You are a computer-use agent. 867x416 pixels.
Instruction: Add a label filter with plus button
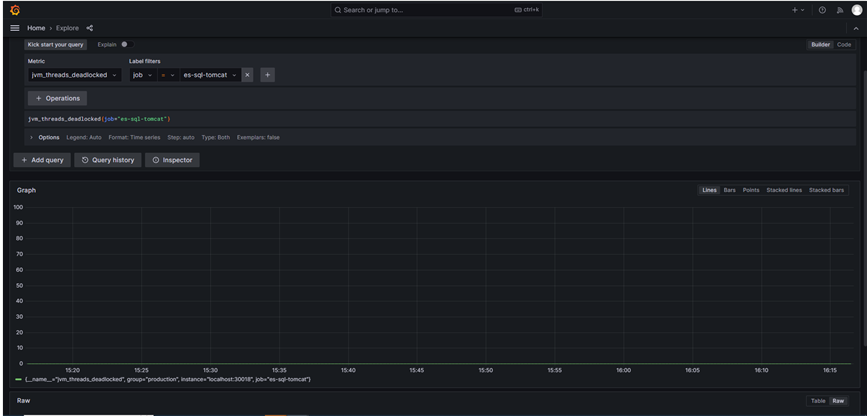tap(268, 75)
